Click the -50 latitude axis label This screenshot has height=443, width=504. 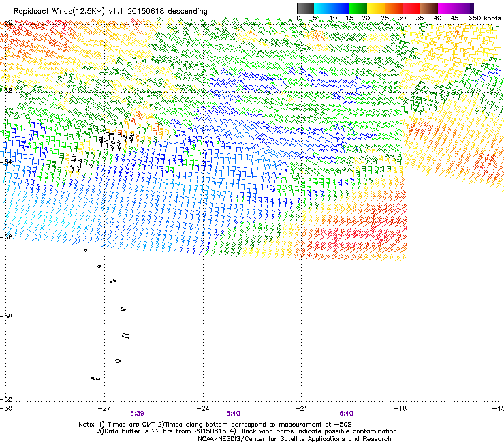click(6, 22)
